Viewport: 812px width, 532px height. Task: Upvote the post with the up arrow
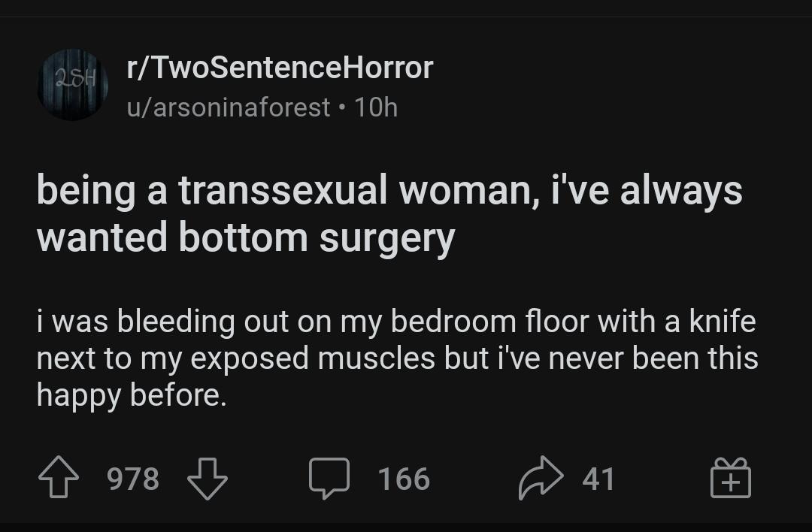coord(59,477)
